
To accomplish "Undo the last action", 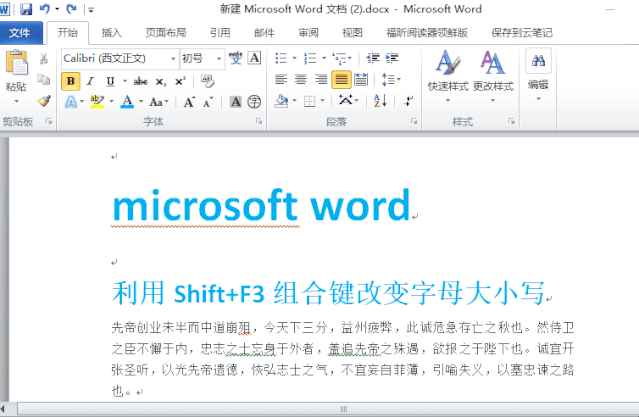I will click(x=44, y=9).
